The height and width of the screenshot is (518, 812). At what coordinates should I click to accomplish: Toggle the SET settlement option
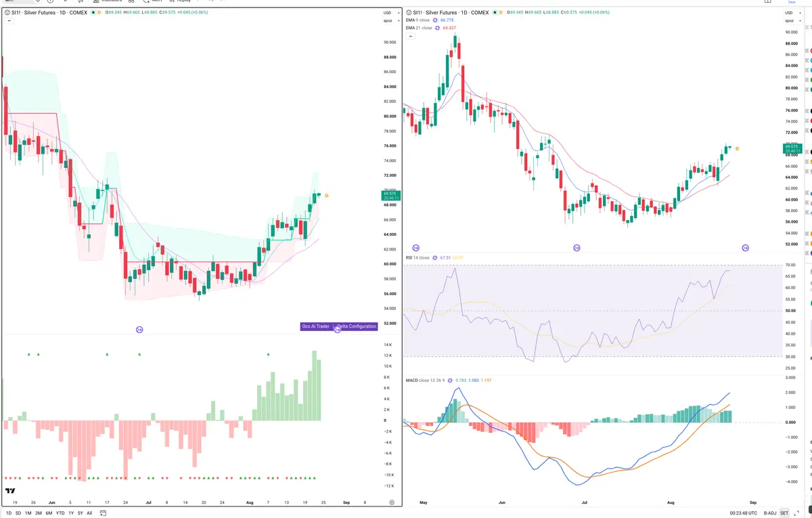[784, 513]
